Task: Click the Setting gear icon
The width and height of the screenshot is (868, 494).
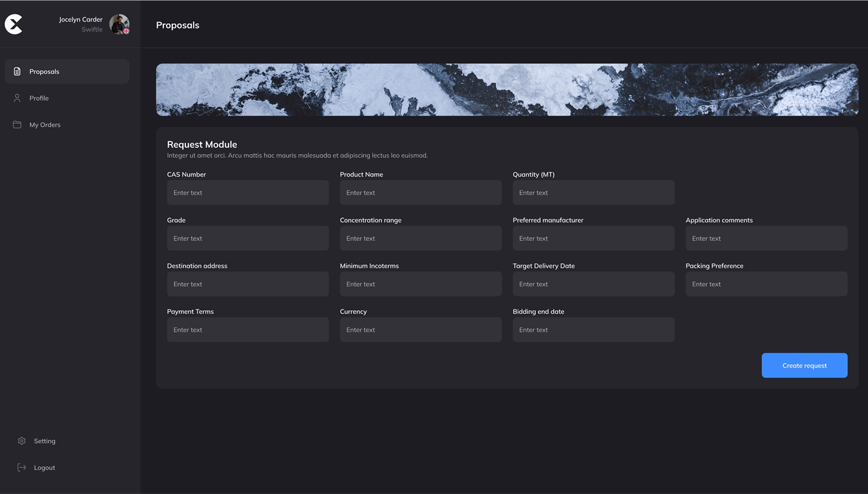Action: tap(22, 441)
